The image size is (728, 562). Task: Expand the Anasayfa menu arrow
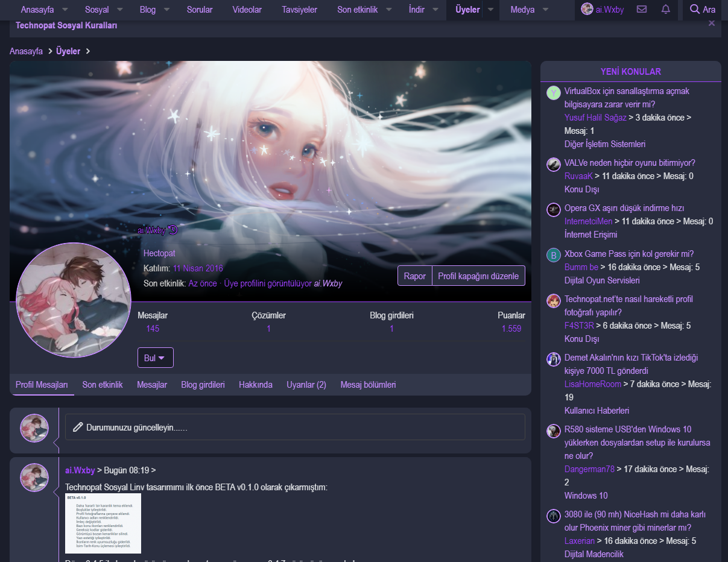65,10
